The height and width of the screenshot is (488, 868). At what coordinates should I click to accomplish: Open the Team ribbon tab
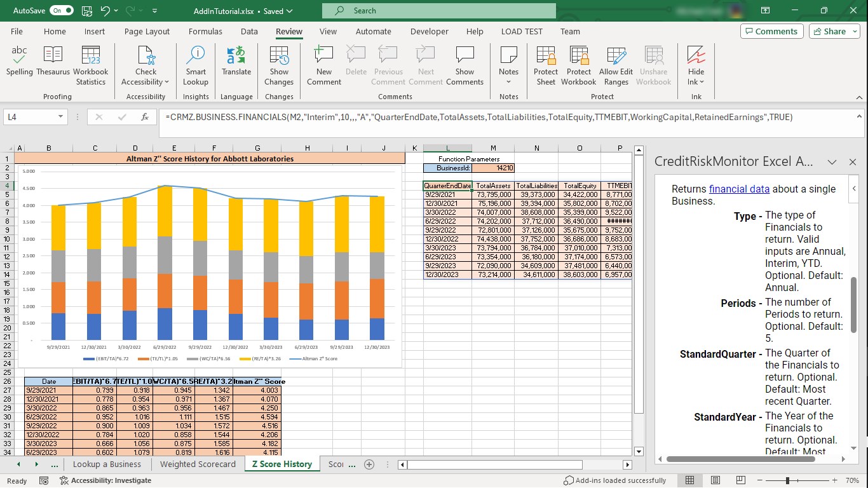coord(570,31)
